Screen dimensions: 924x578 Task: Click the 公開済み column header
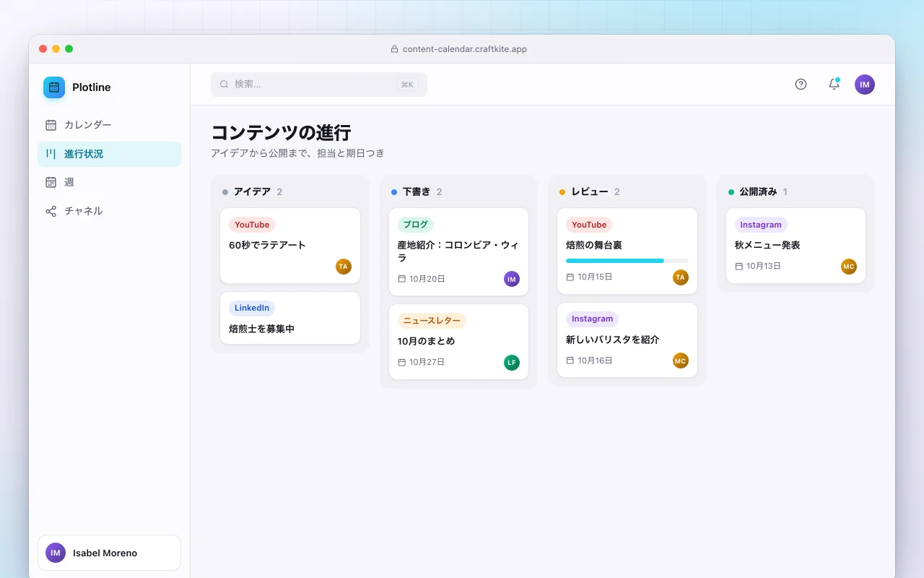pos(758,191)
